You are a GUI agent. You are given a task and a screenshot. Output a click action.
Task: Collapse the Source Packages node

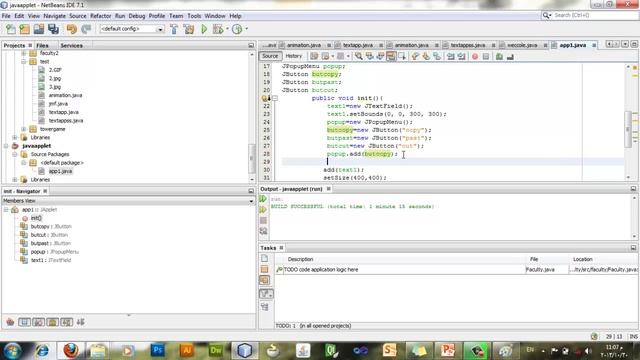pos(15,154)
